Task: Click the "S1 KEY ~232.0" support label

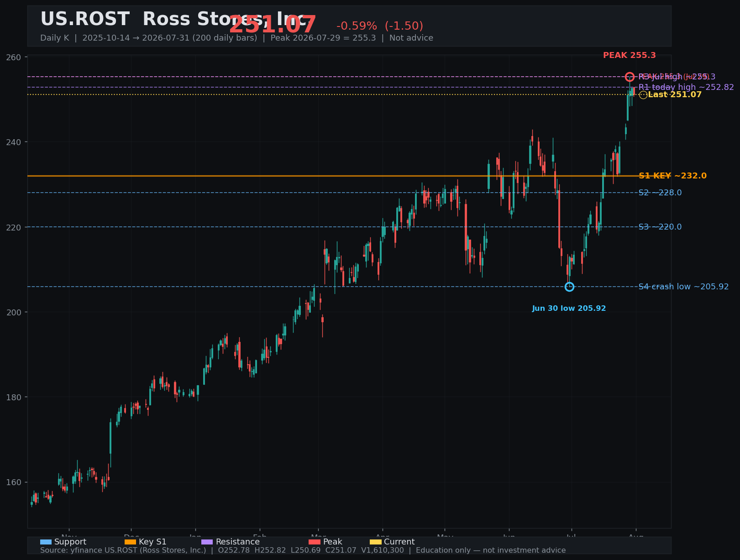Action: 672,176
